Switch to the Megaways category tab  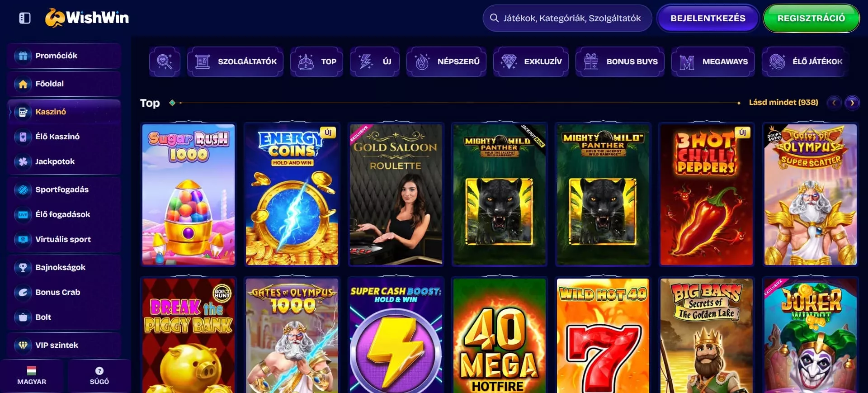[x=713, y=62]
